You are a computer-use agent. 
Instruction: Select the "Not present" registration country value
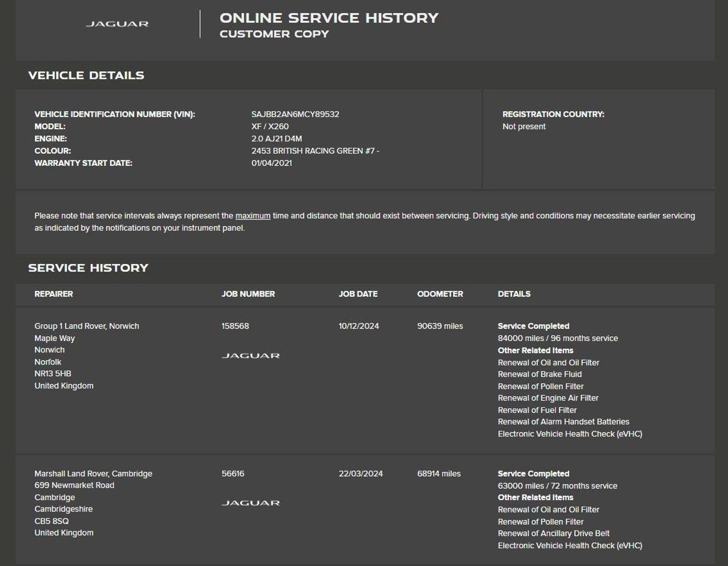524,126
